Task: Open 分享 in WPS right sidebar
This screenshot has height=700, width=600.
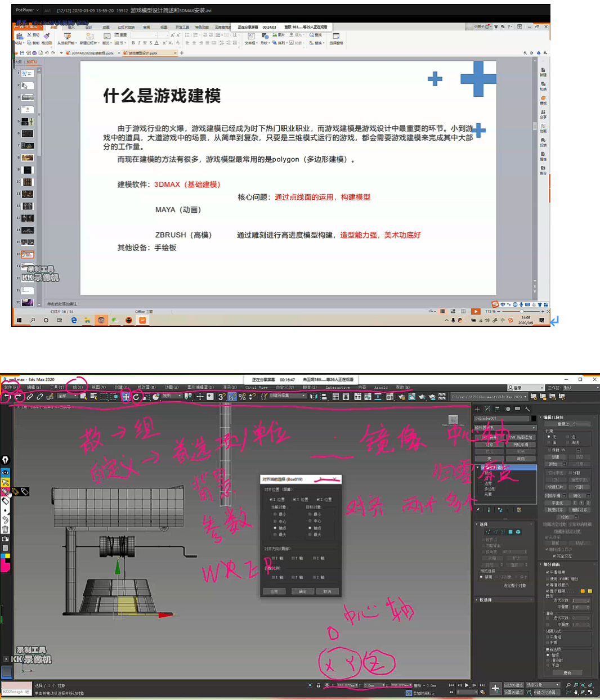Action: click(x=543, y=114)
